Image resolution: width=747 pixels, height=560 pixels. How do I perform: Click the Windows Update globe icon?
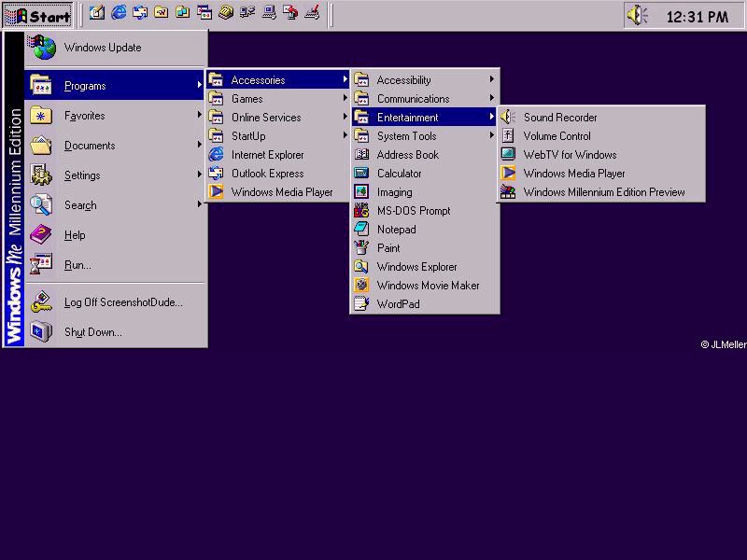(42, 48)
